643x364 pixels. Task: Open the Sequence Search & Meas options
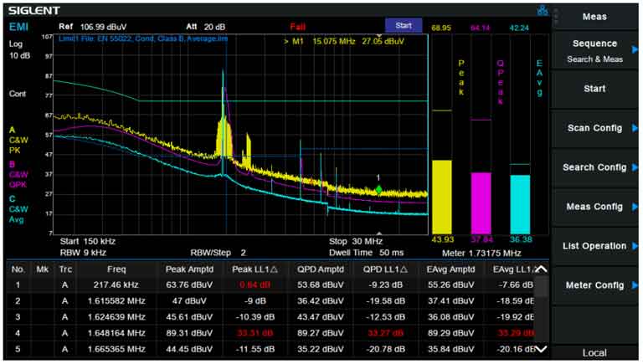pos(594,49)
